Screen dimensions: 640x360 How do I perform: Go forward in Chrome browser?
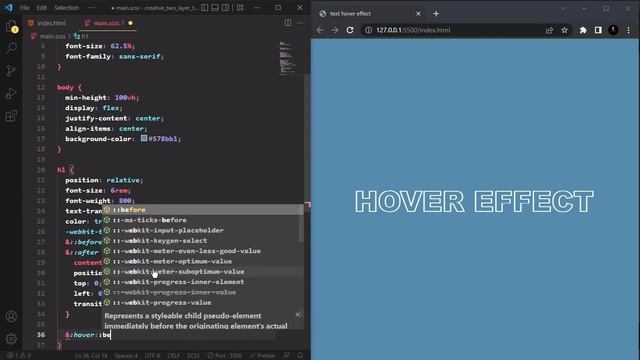335,30
